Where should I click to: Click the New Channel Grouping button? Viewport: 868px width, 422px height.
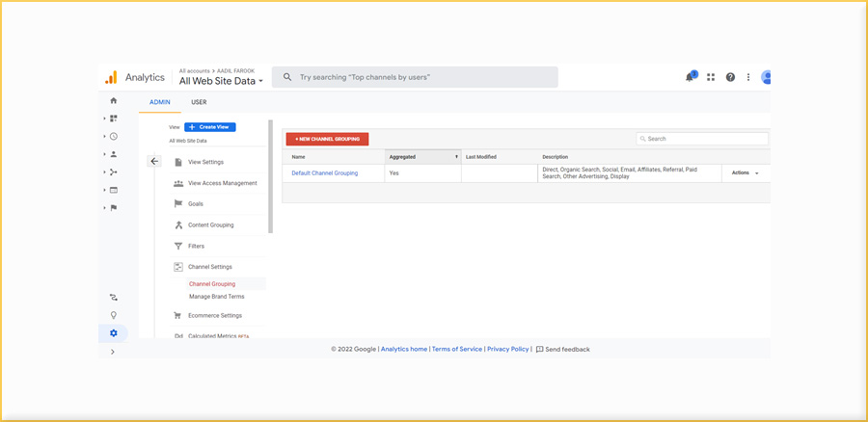click(327, 139)
